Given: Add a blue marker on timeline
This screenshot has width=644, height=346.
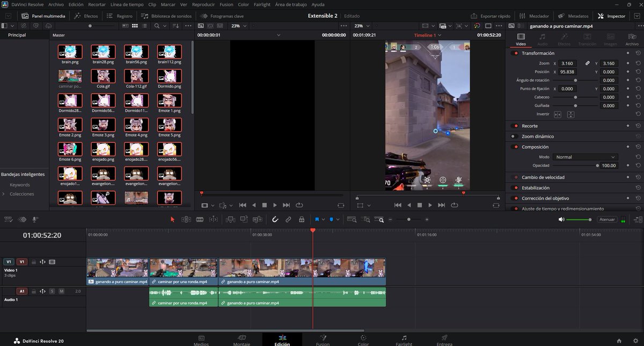Looking at the screenshot, I should point(331,219).
